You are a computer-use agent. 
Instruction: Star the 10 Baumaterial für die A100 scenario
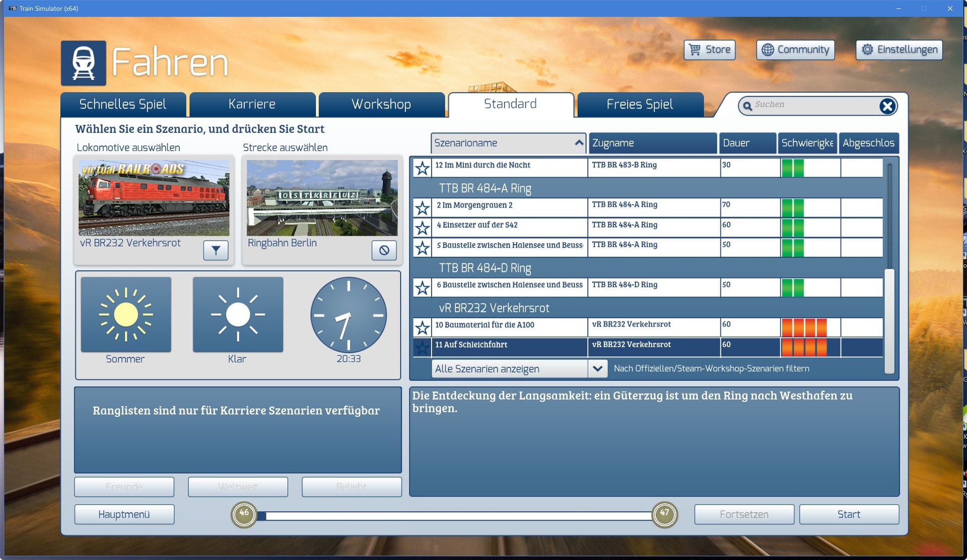click(422, 328)
